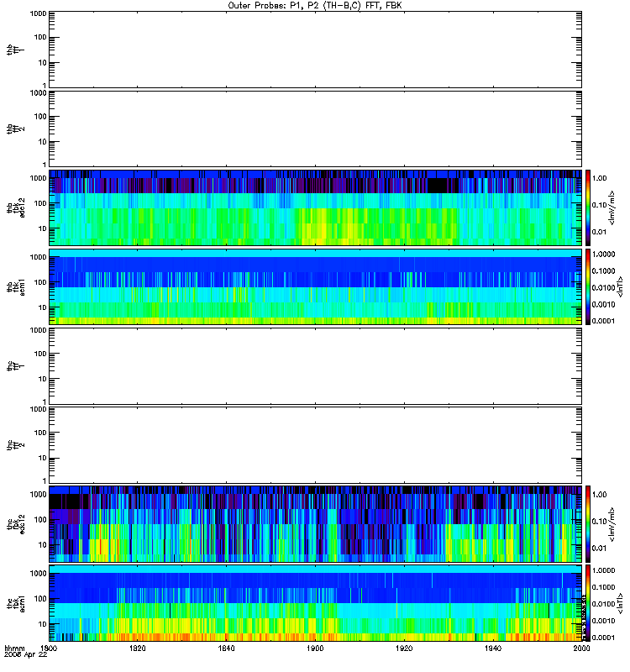630x672 pixels.
Task: Click the thb fbk scm1 color bar
Action: pos(588,286)
